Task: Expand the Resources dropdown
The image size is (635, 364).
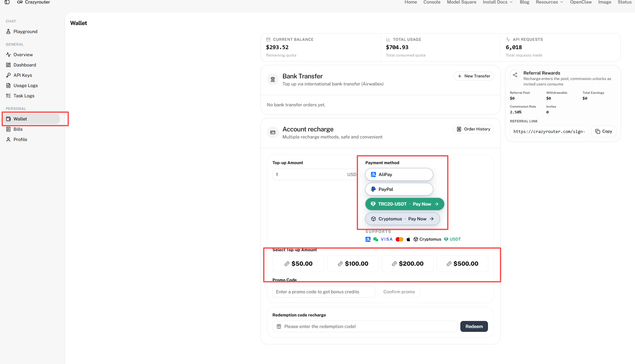Action: click(549, 2)
